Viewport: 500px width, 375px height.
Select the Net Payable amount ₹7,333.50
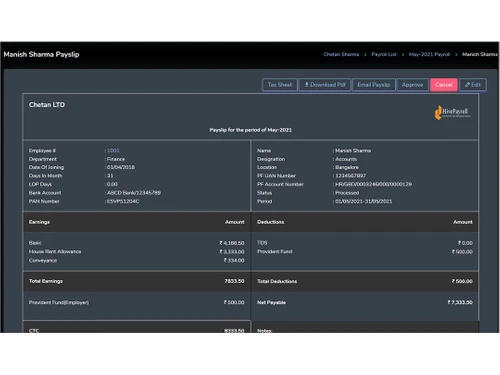460,302
